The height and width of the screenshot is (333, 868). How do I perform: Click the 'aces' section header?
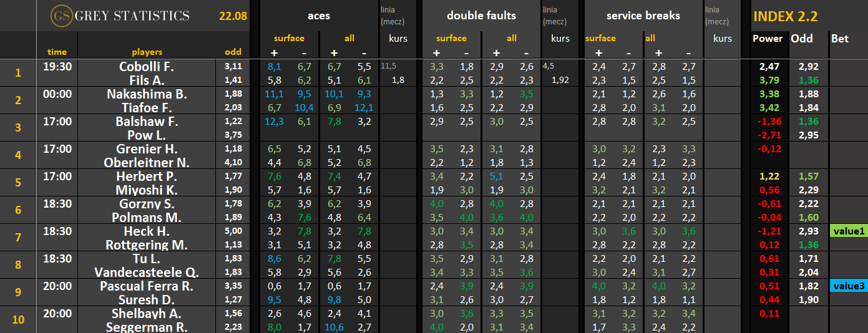(319, 16)
